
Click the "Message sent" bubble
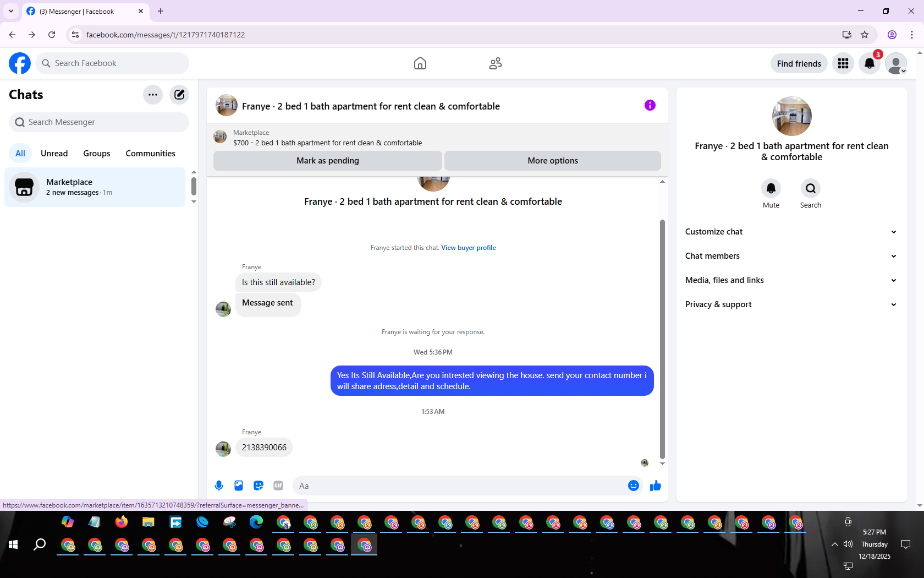point(268,304)
